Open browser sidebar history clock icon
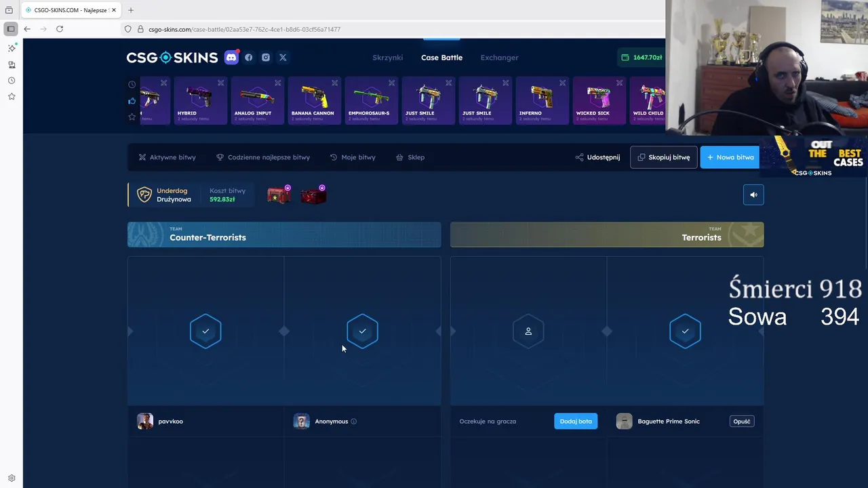The image size is (868, 488). coord(12,81)
